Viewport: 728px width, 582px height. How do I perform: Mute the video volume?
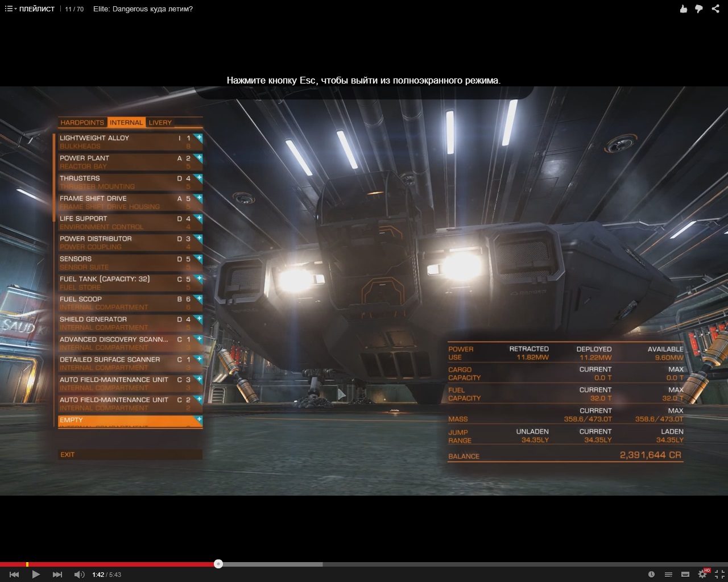(79, 575)
